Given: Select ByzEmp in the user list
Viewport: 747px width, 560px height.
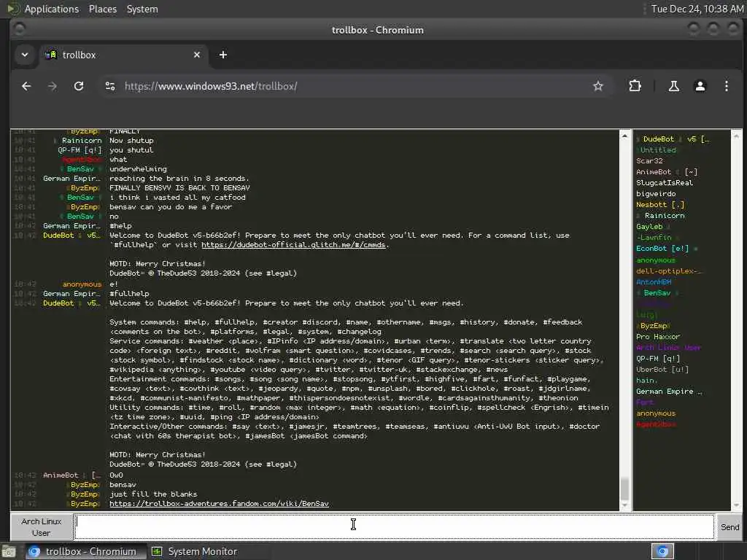Looking at the screenshot, I should [653, 326].
